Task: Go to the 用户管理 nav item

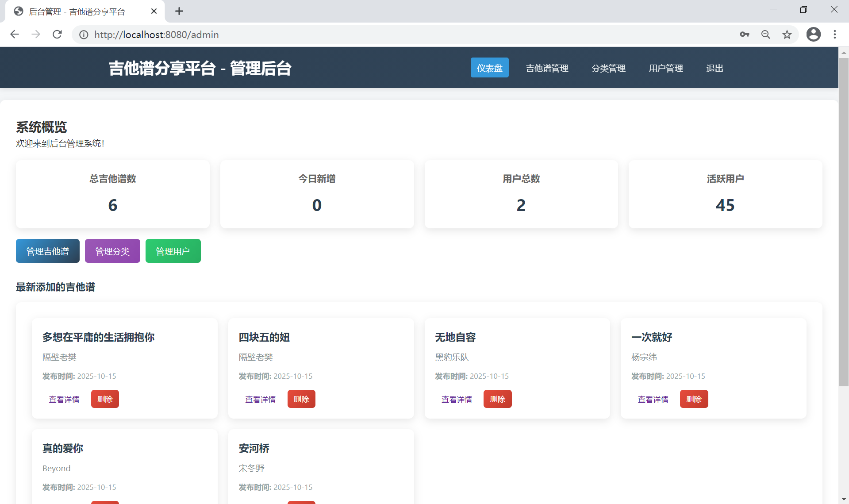Action: (x=665, y=68)
